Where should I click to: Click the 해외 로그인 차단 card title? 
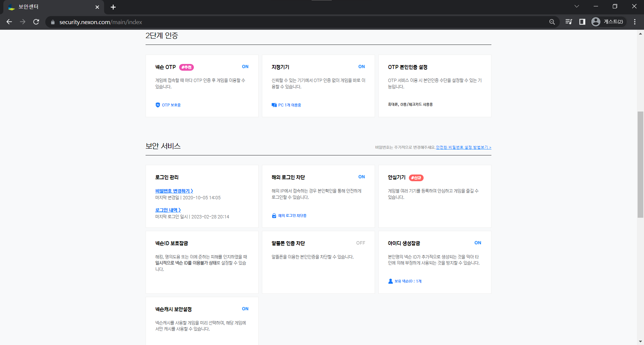288,177
